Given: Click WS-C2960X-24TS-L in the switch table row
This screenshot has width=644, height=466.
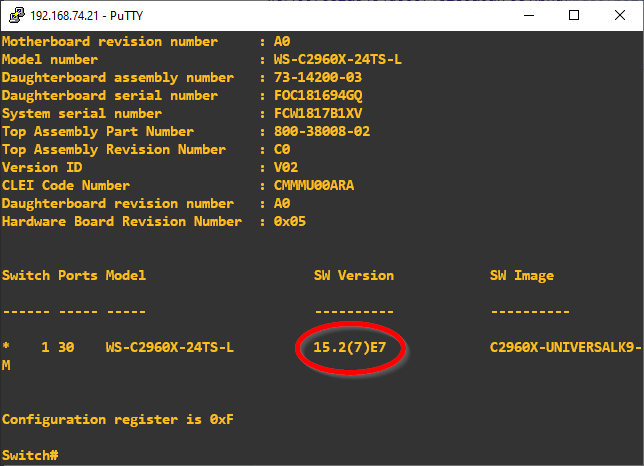Looking at the screenshot, I should pyautogui.click(x=170, y=348).
